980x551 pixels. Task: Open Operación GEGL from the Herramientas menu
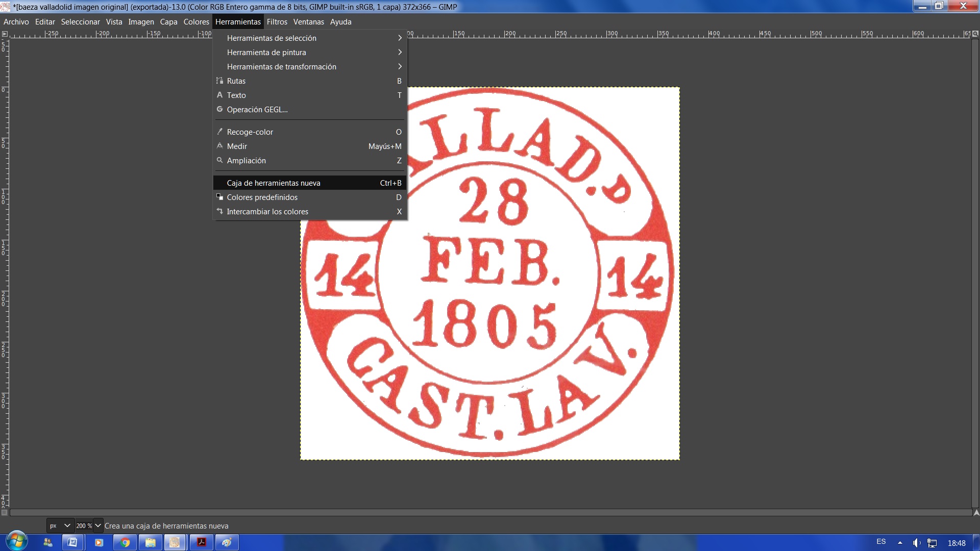pos(310,110)
